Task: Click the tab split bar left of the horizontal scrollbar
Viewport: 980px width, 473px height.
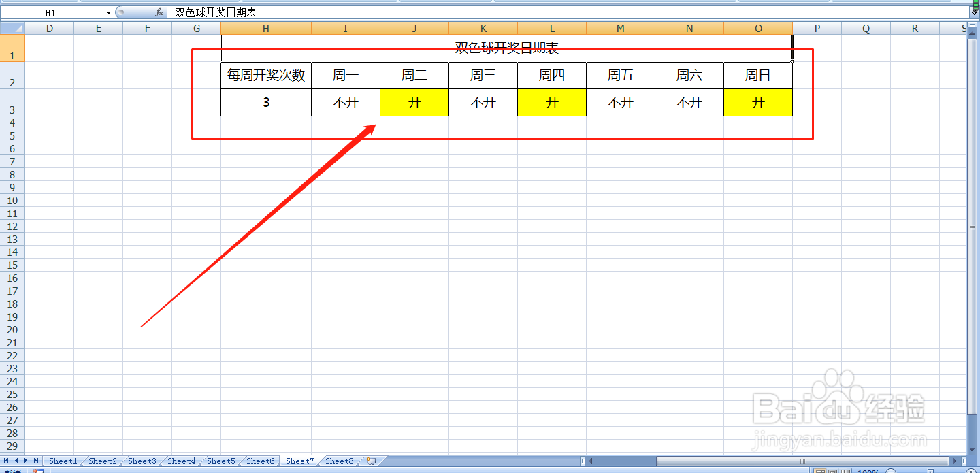Action: 582,461
